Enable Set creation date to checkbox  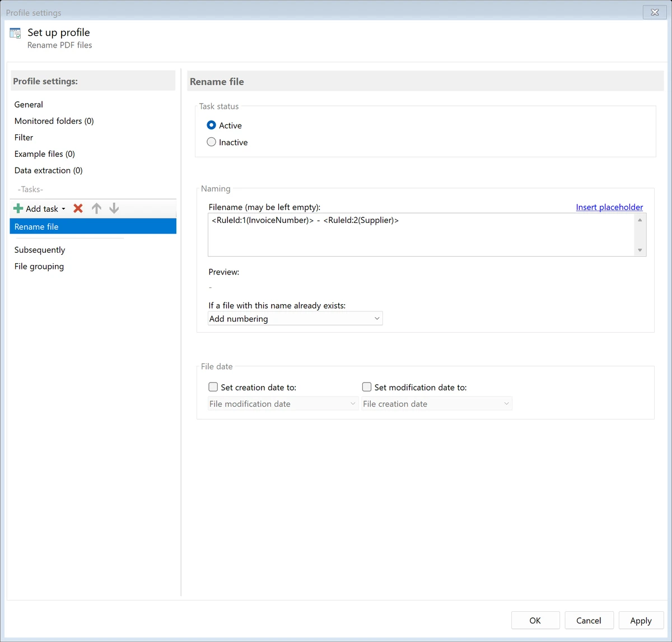(213, 387)
